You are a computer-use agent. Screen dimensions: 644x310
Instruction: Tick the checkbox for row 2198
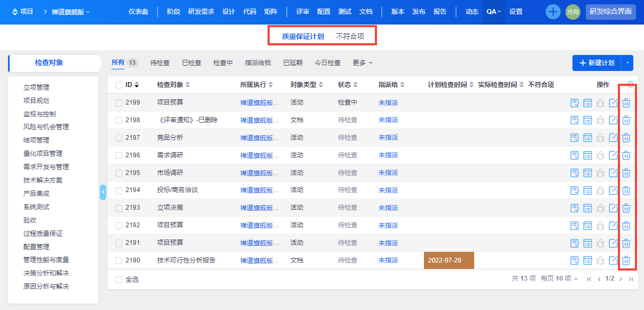pyautogui.click(x=119, y=121)
